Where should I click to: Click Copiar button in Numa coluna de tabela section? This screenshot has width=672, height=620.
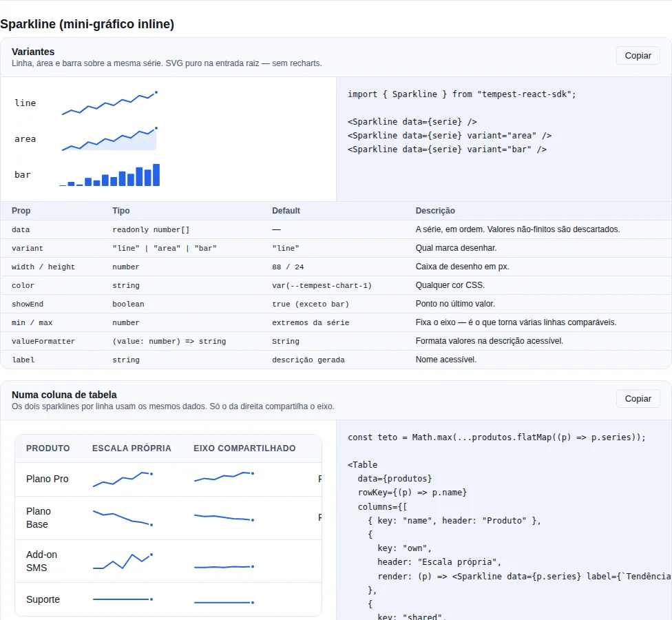638,399
